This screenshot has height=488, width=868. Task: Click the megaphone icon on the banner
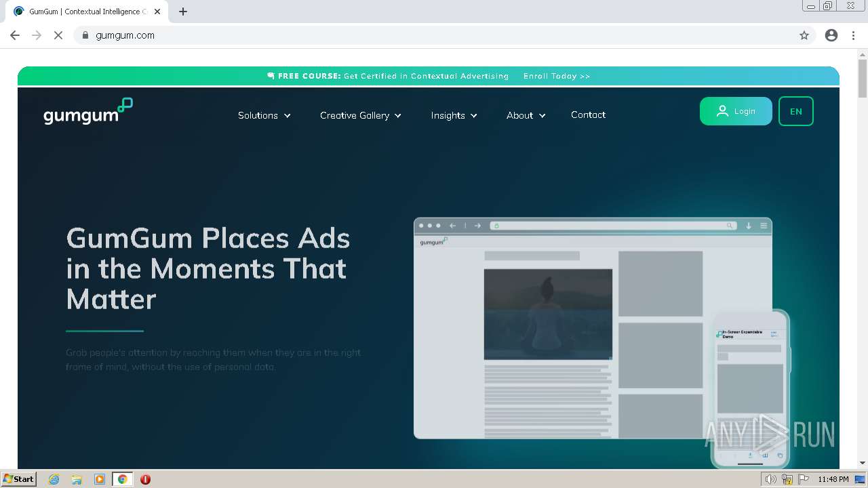[x=271, y=76]
